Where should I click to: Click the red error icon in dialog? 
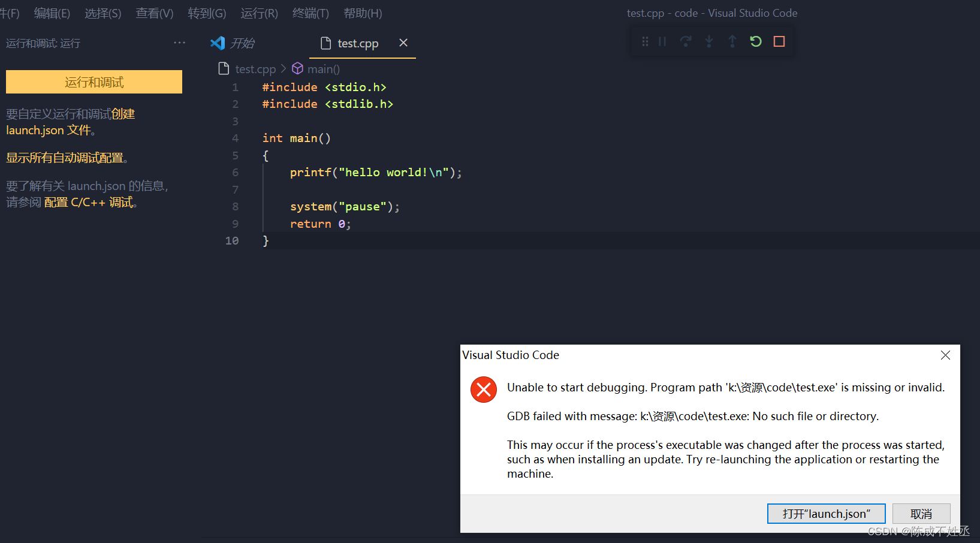click(483, 390)
